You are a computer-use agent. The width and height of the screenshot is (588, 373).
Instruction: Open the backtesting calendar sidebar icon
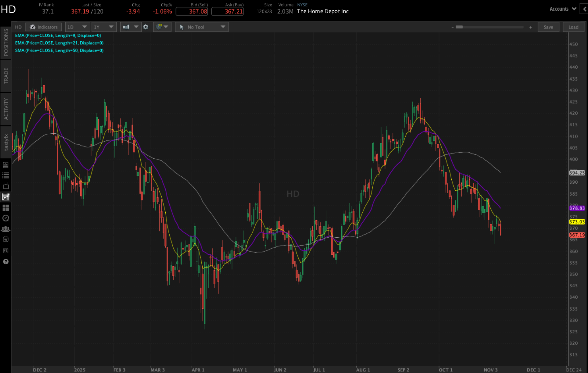pyautogui.click(x=6, y=239)
